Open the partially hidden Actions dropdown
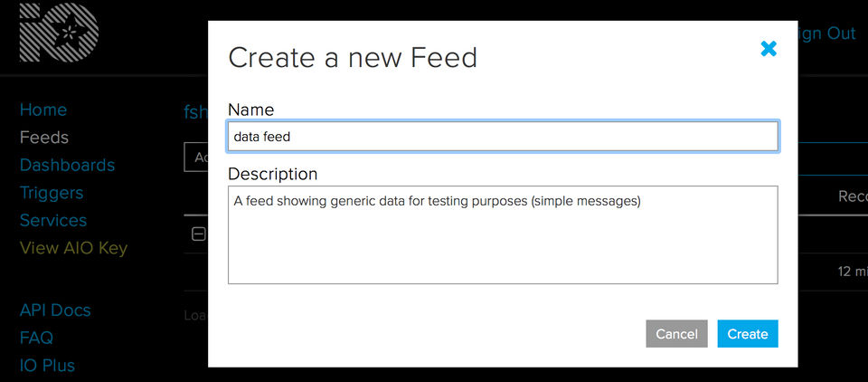The width and height of the screenshot is (868, 382). pos(196,157)
